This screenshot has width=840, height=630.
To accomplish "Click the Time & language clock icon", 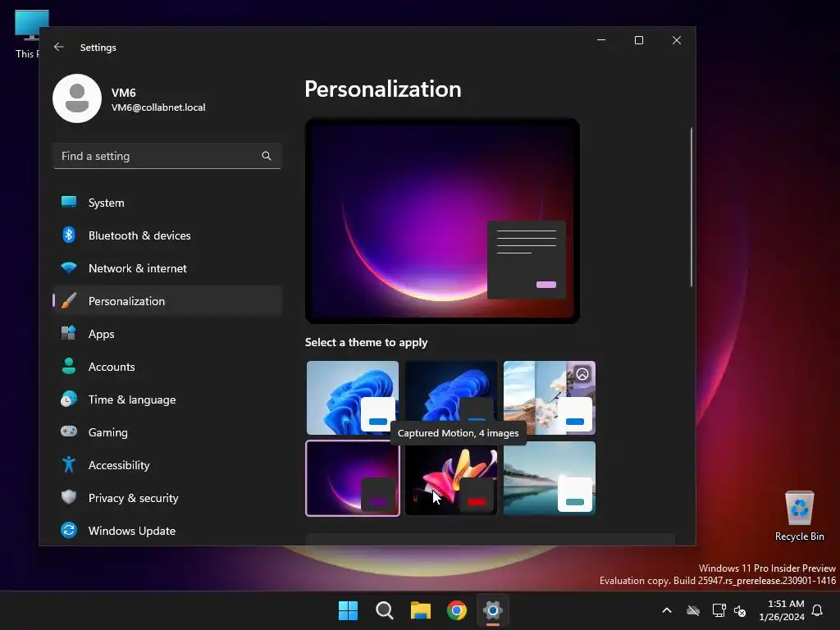I will (69, 399).
